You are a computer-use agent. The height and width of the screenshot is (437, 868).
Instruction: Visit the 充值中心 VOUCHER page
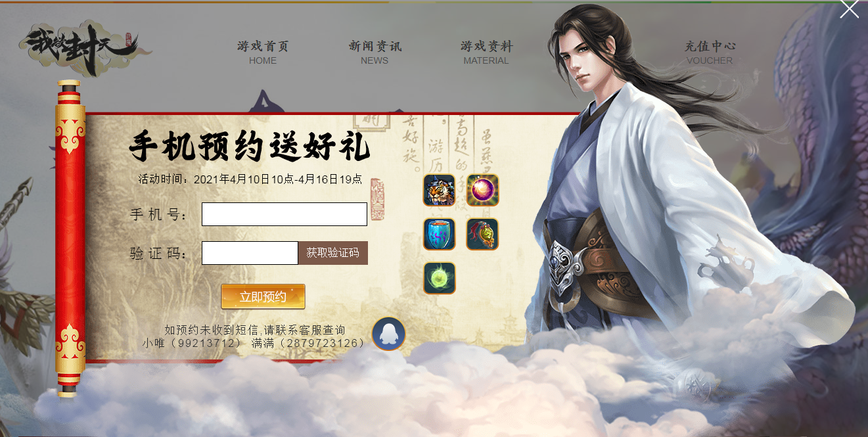pyautogui.click(x=710, y=53)
